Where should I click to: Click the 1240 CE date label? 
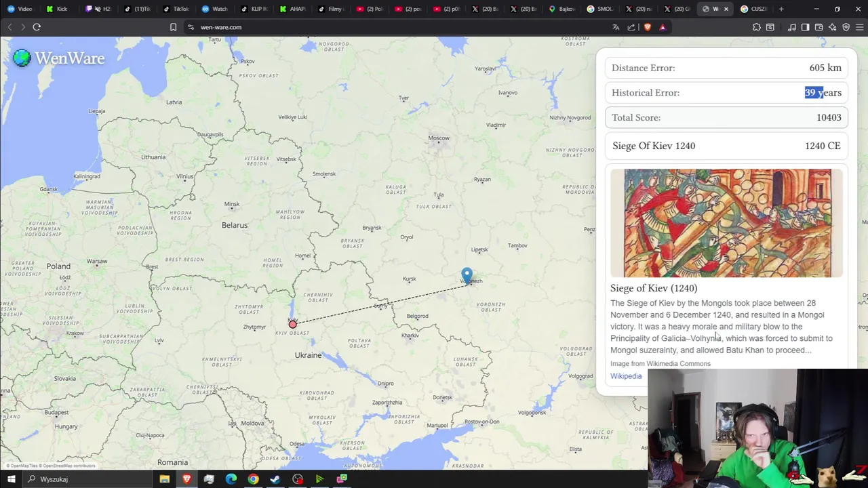tap(823, 146)
